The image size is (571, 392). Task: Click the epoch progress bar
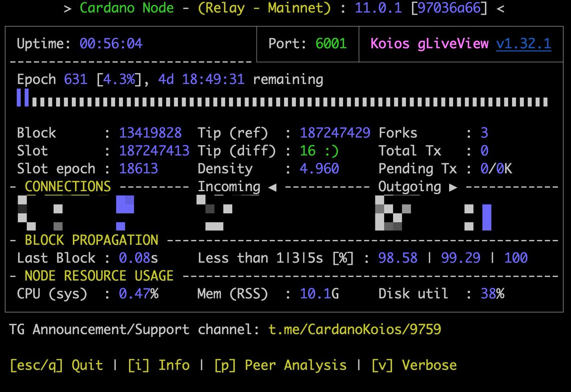[283, 98]
